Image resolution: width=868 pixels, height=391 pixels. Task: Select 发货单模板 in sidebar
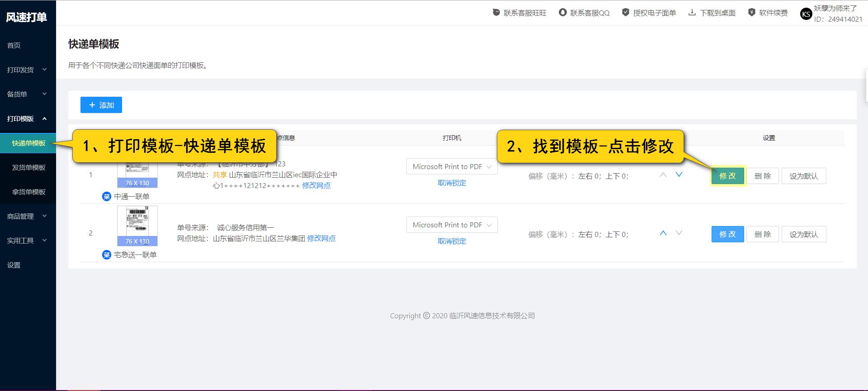28,167
